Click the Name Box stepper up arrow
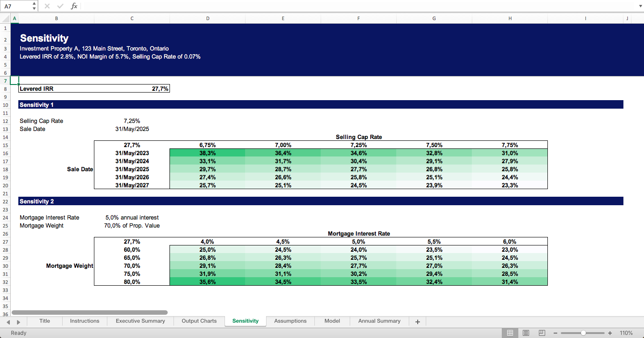644x338 pixels. click(x=34, y=4)
